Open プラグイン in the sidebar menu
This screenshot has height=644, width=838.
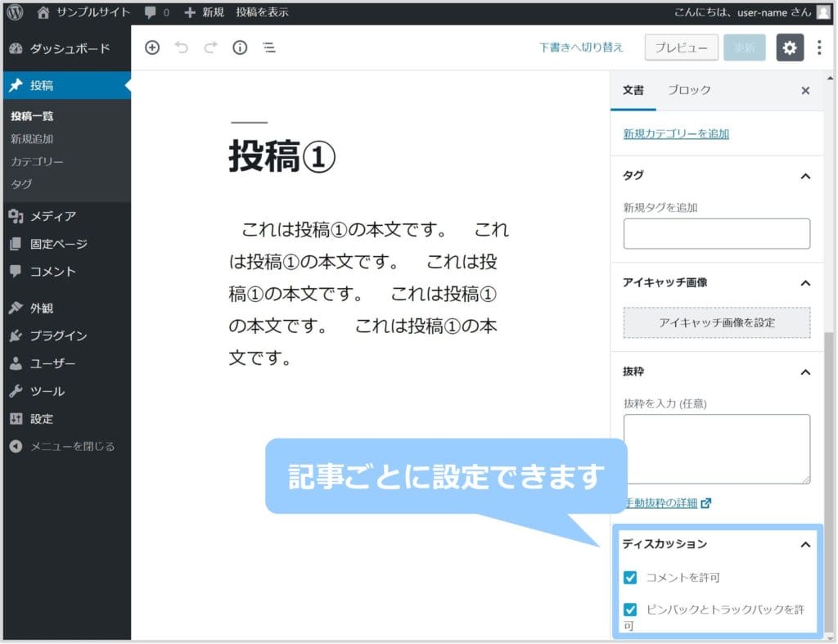[x=57, y=336]
